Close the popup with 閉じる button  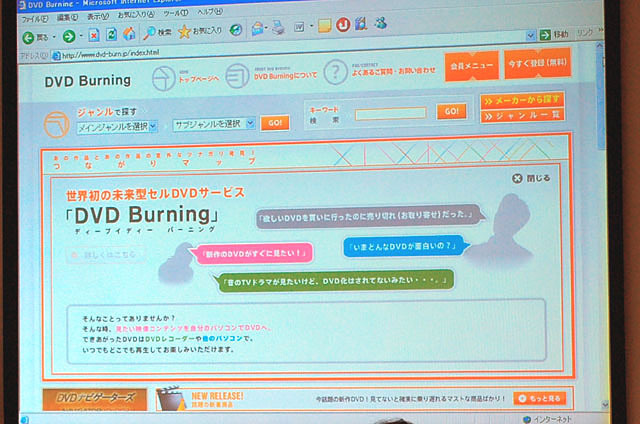(x=531, y=178)
